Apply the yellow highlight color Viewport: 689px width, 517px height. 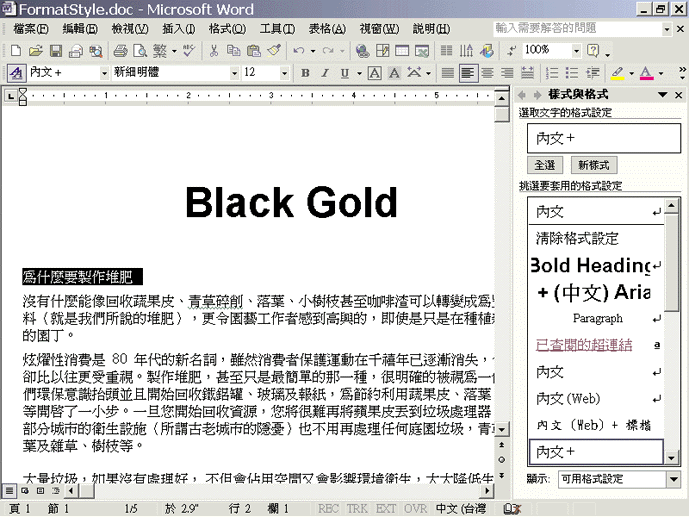point(617,73)
